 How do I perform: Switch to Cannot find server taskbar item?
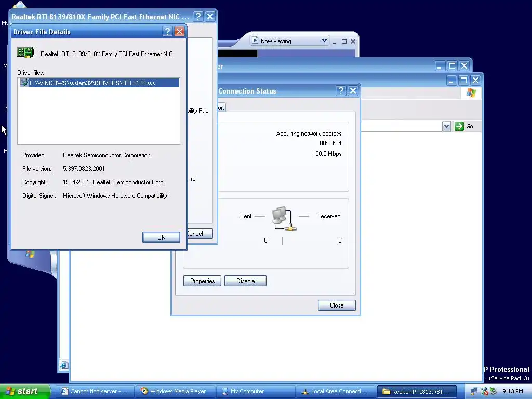(x=94, y=391)
